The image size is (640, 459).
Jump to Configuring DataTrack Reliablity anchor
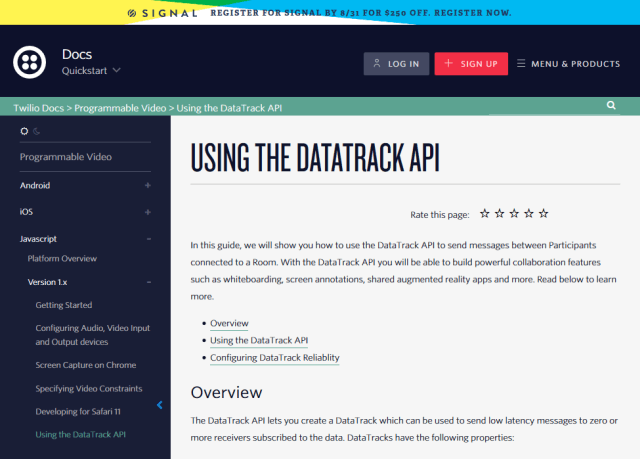pos(275,358)
